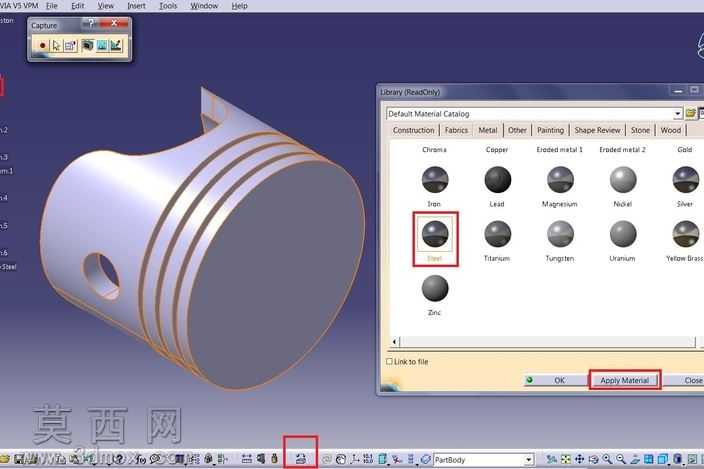The height and width of the screenshot is (469, 704).
Task: Click the Zoom In magnifier icon
Action: point(607,459)
